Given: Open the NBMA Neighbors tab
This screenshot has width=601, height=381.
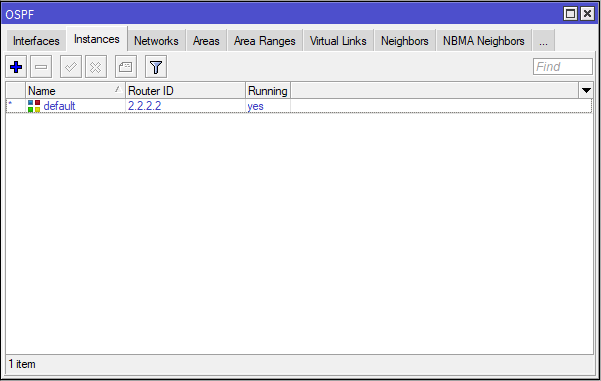Looking at the screenshot, I should [x=484, y=41].
